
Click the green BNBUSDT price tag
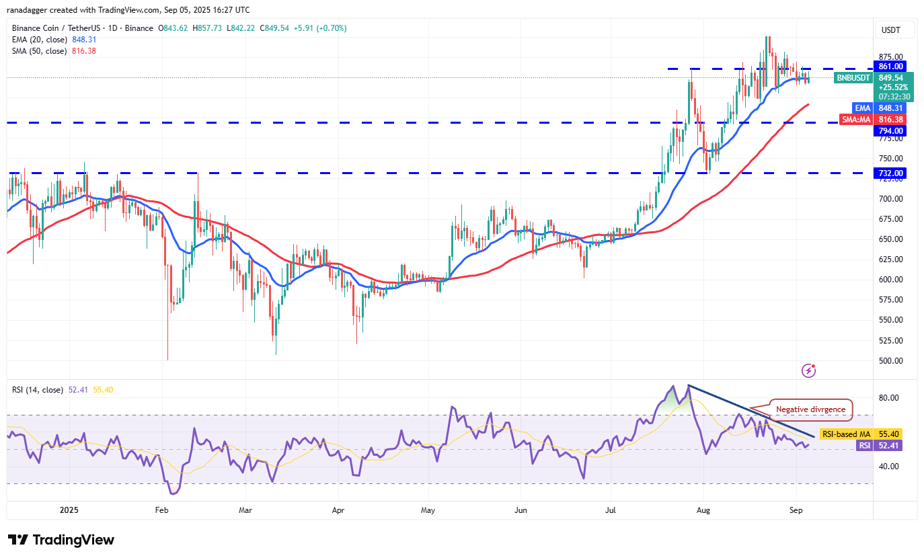(x=853, y=78)
